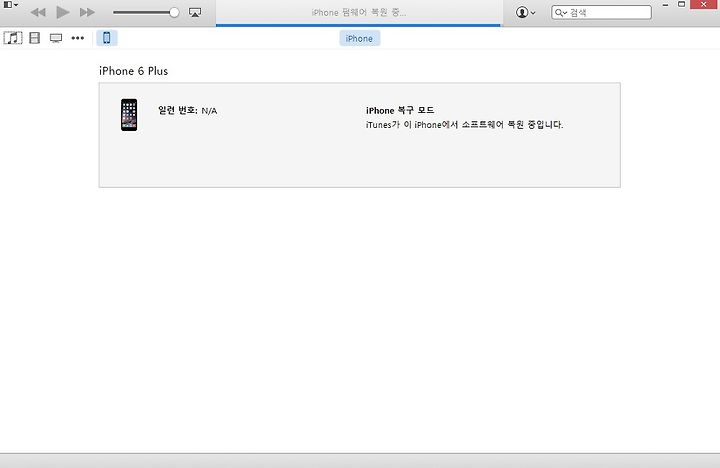
Task: Click the play button
Action: 63,12
